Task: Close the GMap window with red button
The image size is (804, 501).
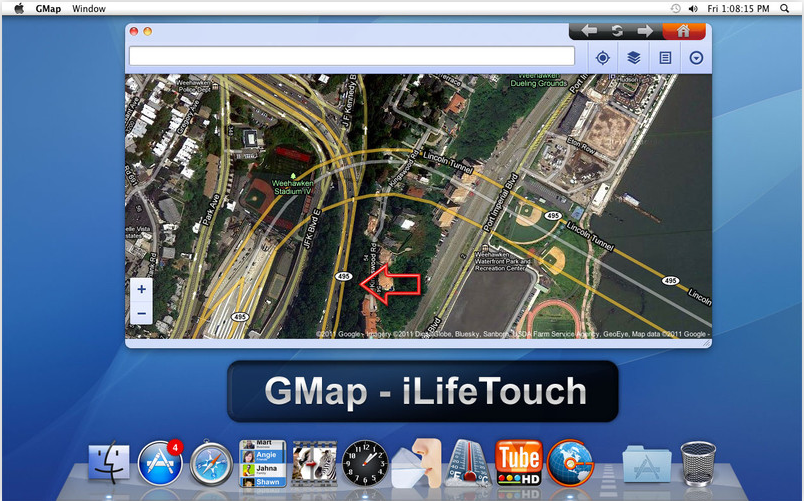Action: (x=134, y=31)
